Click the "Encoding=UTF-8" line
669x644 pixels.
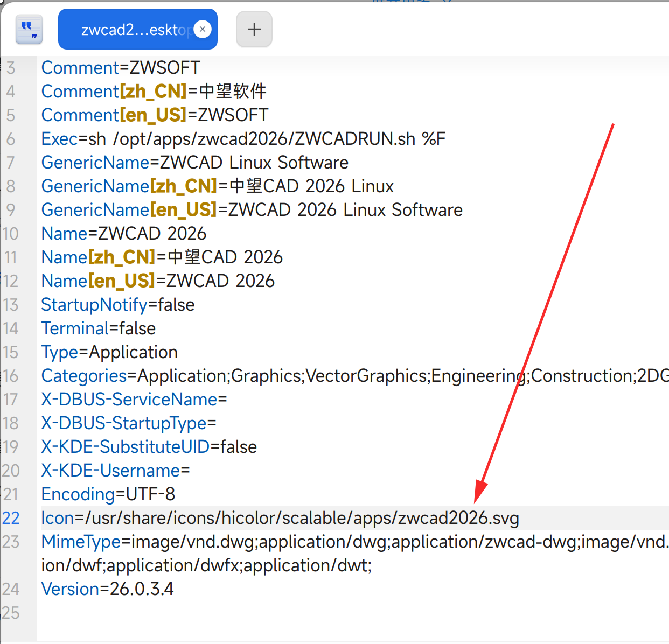[x=108, y=494]
